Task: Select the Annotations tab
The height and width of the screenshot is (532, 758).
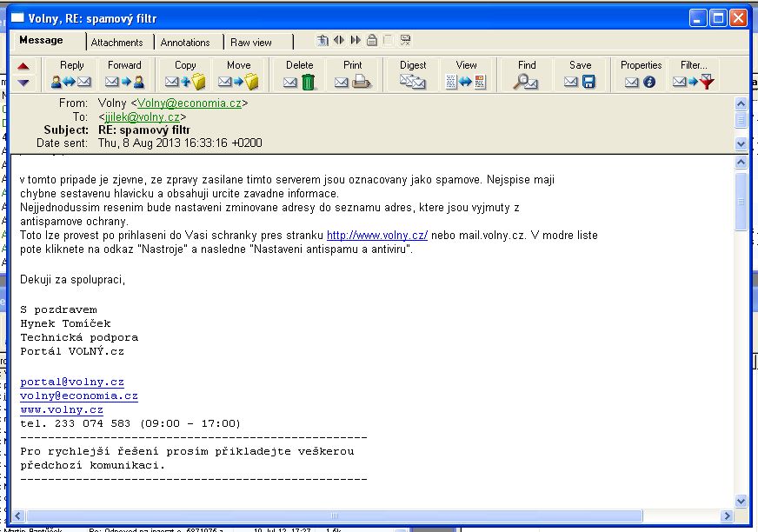Action: [x=185, y=43]
